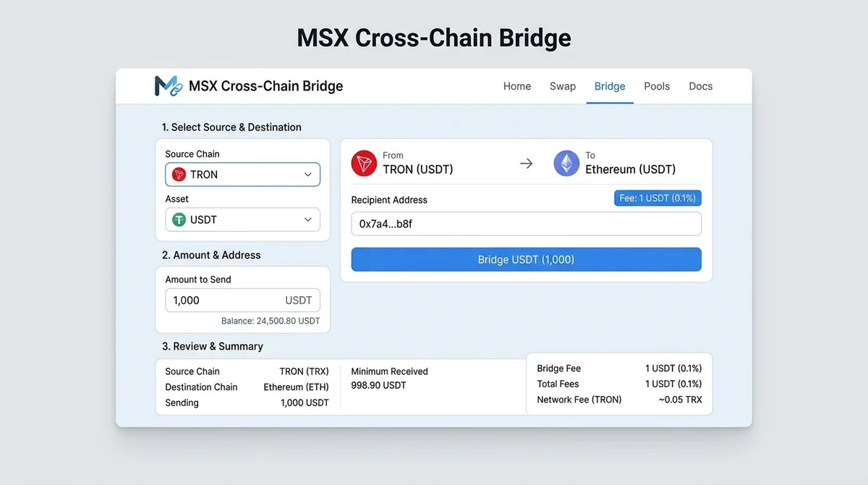
Task: Click the Tether USDT icon in Asset dropdown
Action: 179,219
